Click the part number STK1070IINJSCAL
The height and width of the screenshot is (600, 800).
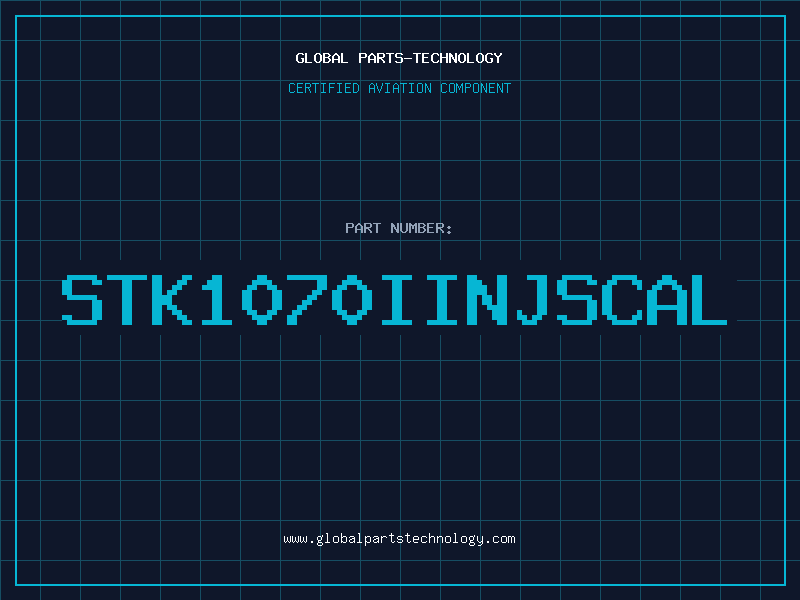tap(394, 300)
